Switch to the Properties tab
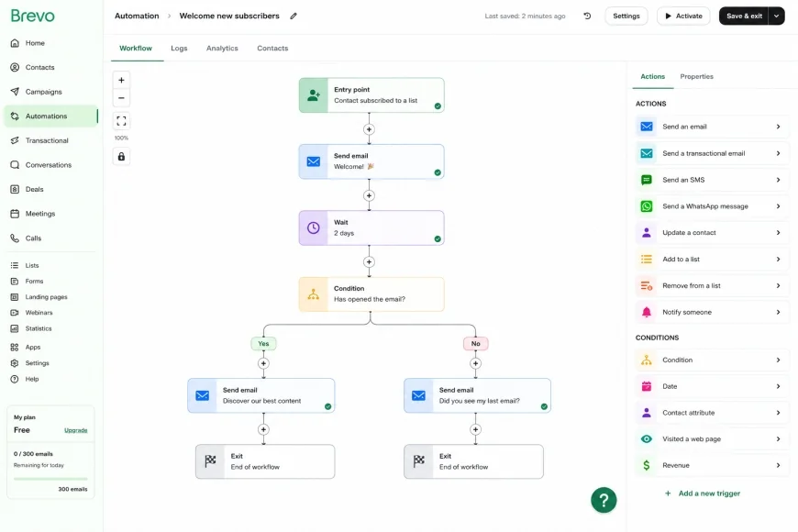Viewport: 798px width, 532px height. (x=696, y=76)
